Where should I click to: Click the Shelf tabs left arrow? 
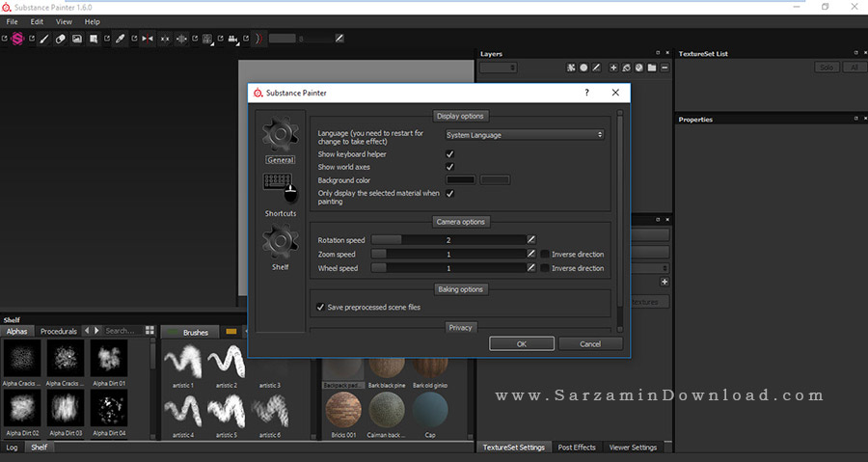(x=87, y=330)
